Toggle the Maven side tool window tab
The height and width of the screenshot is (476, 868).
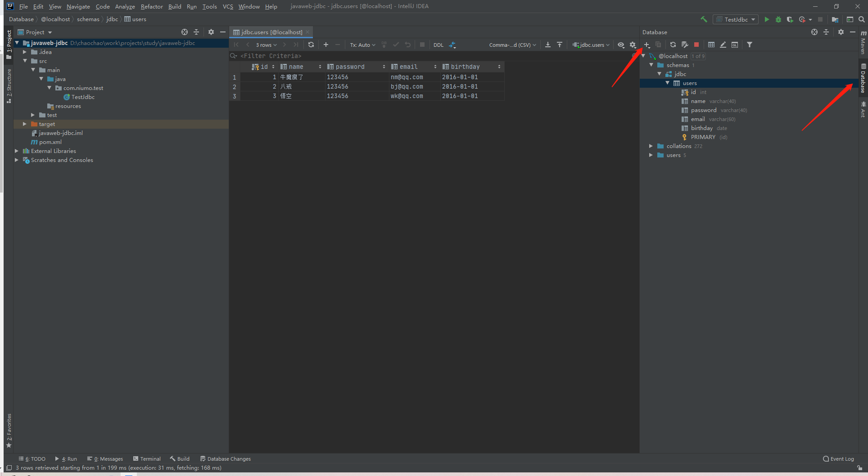click(863, 42)
